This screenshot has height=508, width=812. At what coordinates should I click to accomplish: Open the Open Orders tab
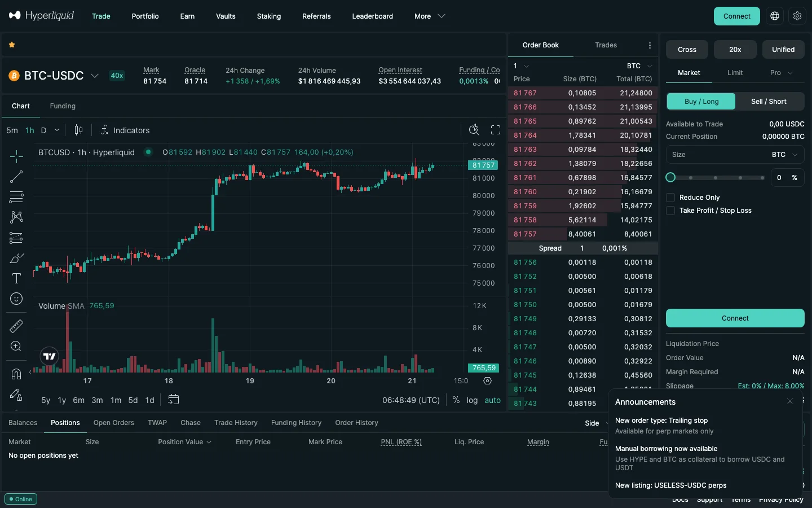point(114,423)
